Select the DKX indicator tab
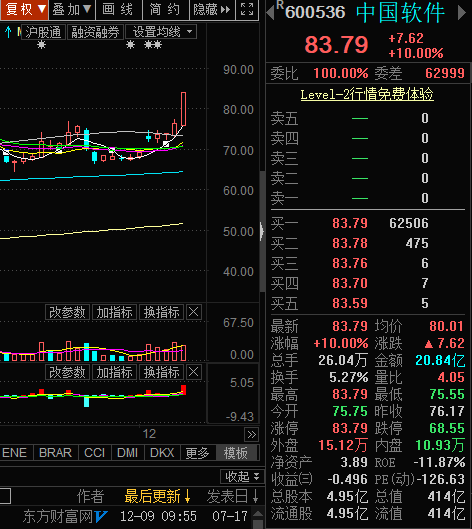Viewport: 472px width, 529px height. [x=162, y=452]
